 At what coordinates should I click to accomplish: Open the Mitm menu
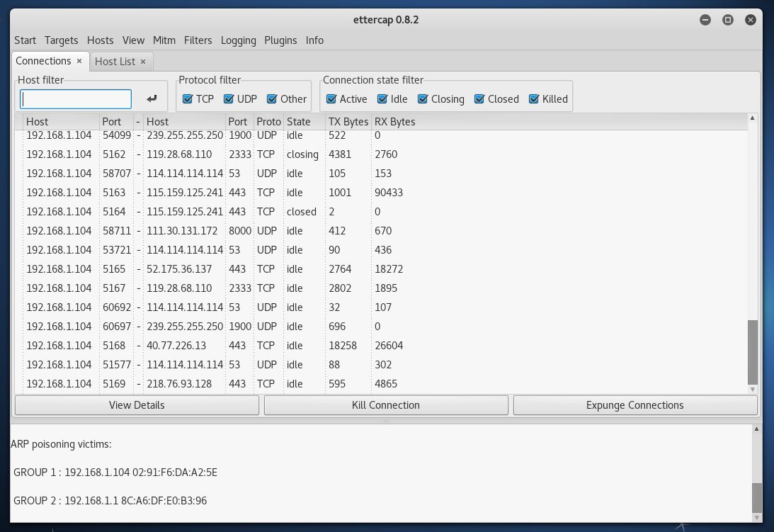pyautogui.click(x=164, y=40)
